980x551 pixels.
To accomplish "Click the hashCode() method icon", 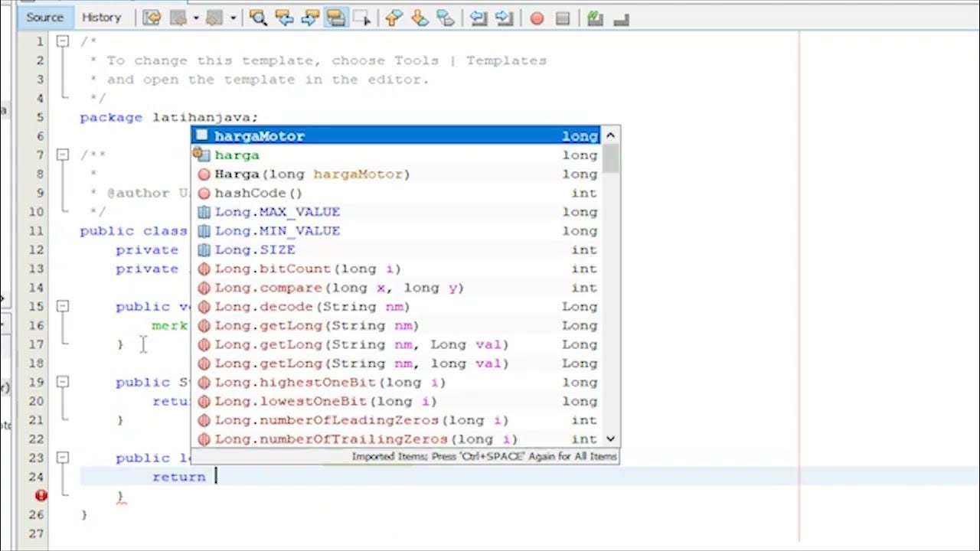I will click(x=203, y=193).
